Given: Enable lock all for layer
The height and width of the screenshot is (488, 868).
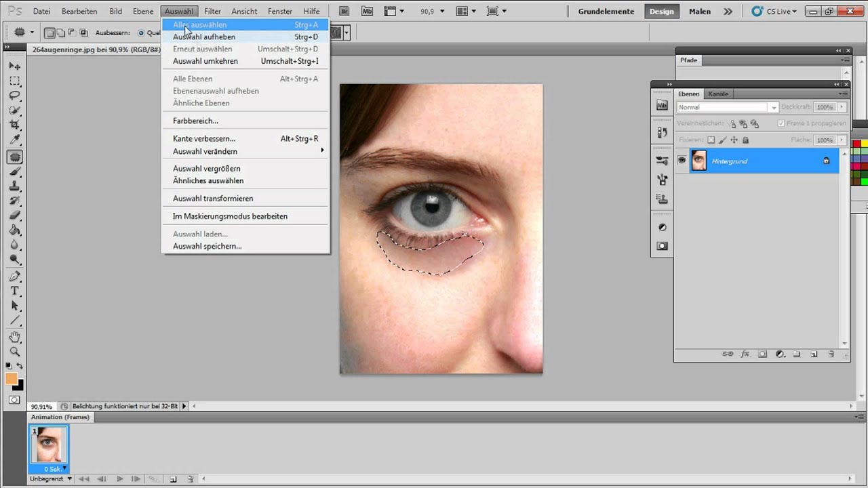Looking at the screenshot, I should [745, 140].
